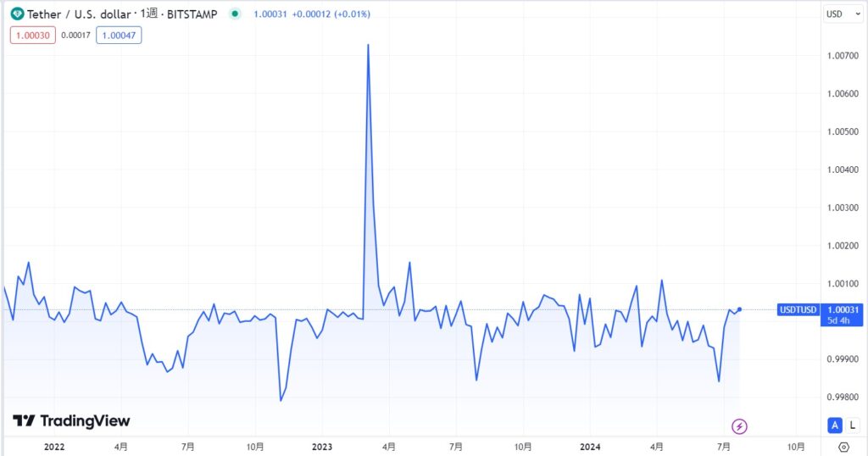Click the last data point marker on line

739,309
